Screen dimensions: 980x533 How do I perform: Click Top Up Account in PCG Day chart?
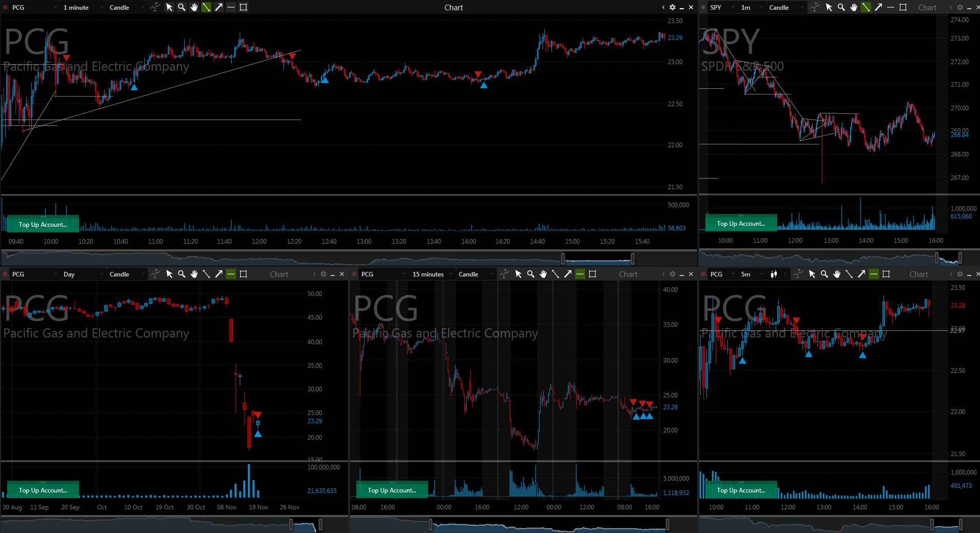[43, 490]
